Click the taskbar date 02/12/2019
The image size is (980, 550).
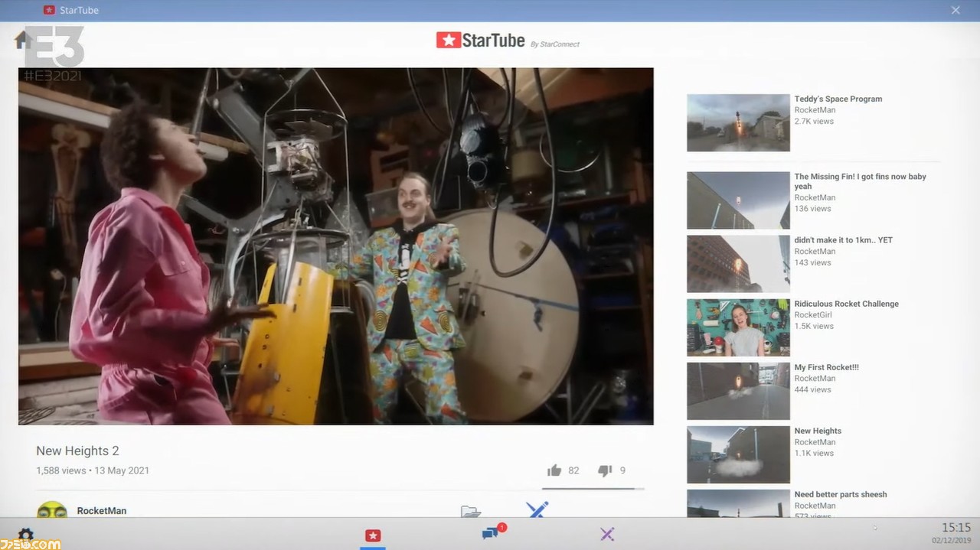pyautogui.click(x=952, y=541)
